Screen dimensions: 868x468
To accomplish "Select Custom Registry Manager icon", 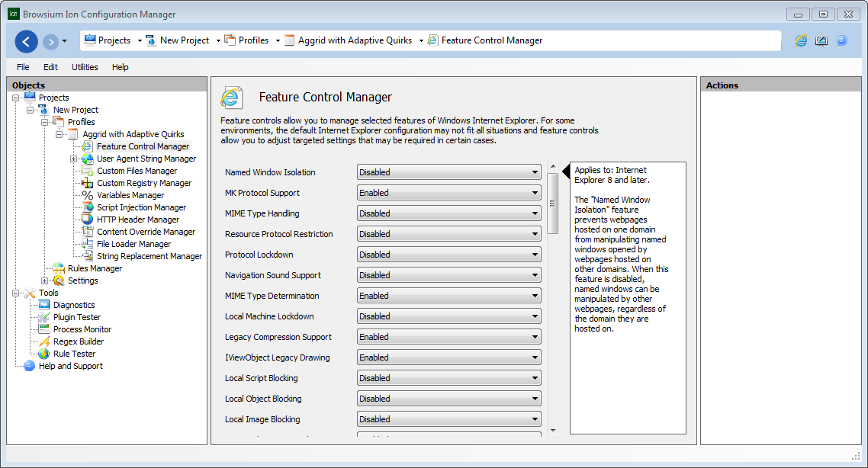I will (x=88, y=183).
